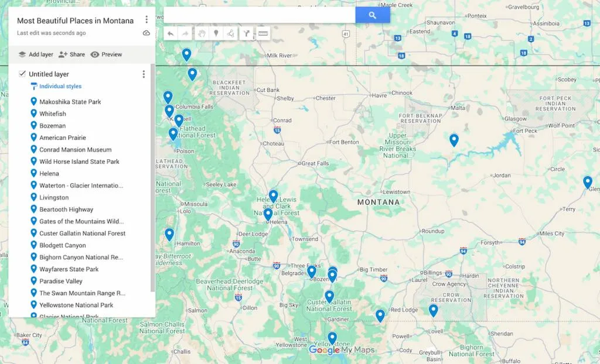Click the scrollbar of the layer panel
The image size is (600, 364).
pos(153,178)
